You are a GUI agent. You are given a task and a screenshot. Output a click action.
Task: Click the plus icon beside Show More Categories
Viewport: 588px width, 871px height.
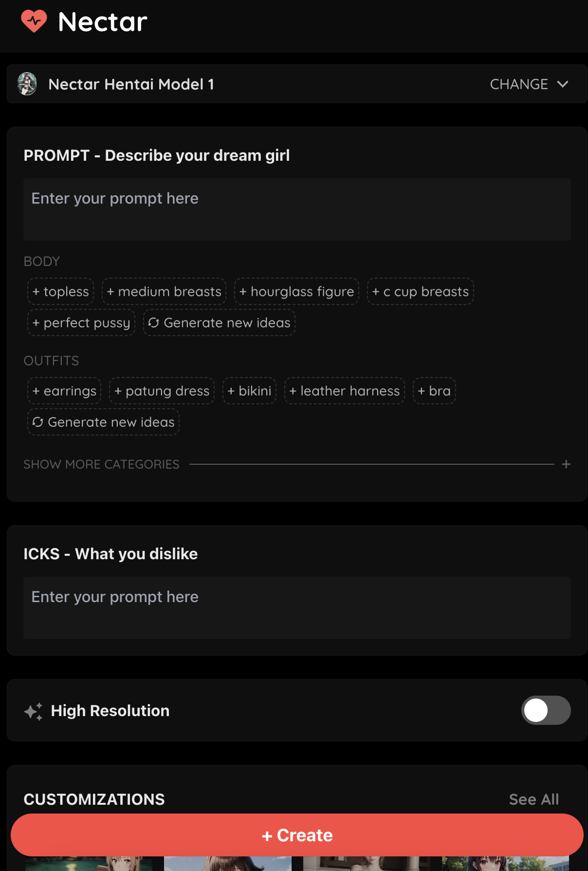(566, 464)
